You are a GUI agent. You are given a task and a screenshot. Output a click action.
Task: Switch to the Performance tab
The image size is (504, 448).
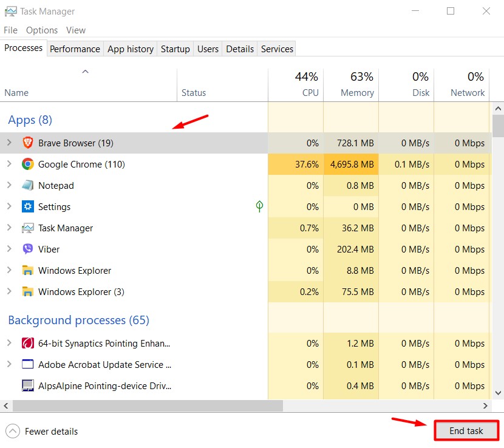75,49
